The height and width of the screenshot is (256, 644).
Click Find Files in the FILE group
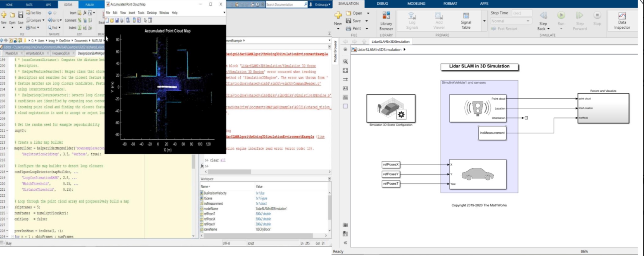tap(34, 13)
